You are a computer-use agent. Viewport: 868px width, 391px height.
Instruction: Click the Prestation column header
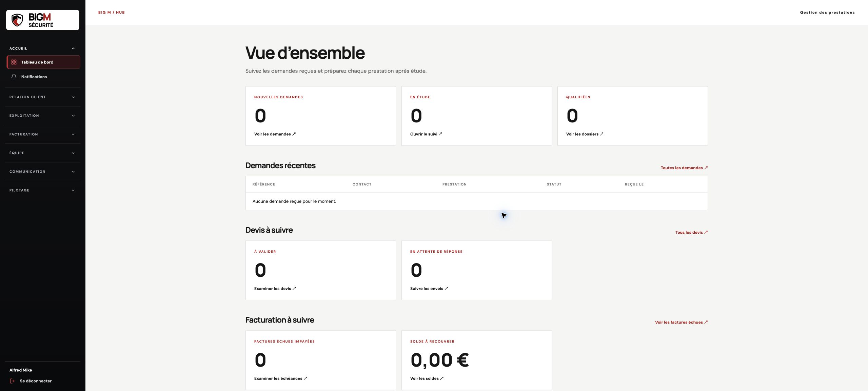454,184
